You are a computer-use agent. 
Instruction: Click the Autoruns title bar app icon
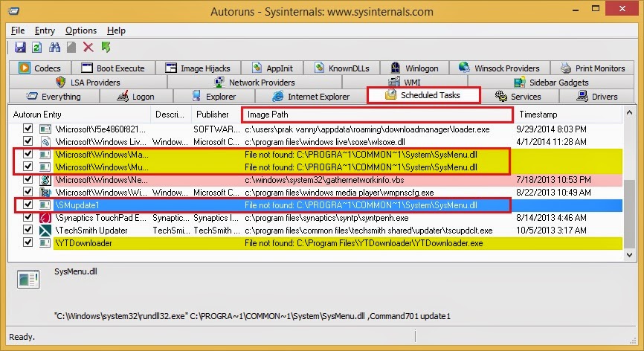click(x=13, y=11)
